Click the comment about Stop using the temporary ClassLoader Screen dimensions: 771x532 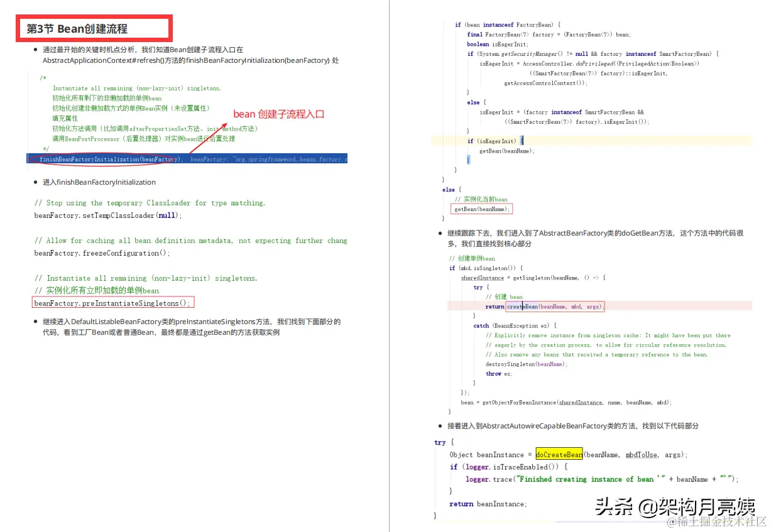click(150, 203)
